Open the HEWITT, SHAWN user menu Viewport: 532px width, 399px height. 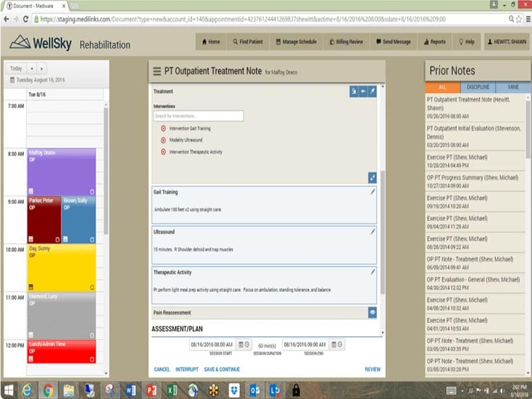pos(507,42)
